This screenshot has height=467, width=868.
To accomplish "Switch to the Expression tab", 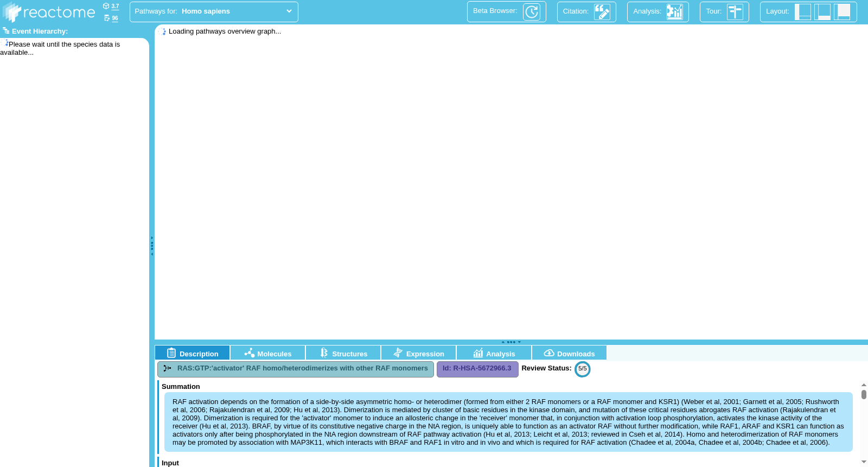I will (419, 353).
